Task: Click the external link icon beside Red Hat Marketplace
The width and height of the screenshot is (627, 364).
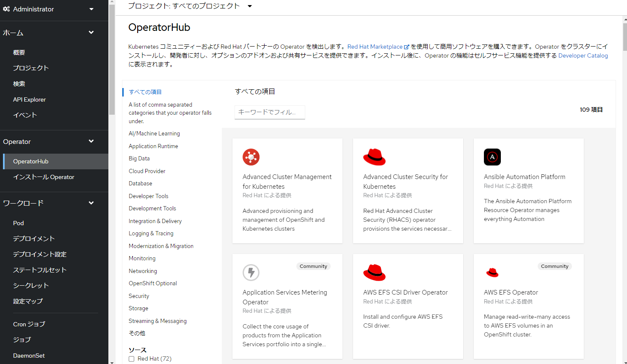Action: tap(406, 47)
